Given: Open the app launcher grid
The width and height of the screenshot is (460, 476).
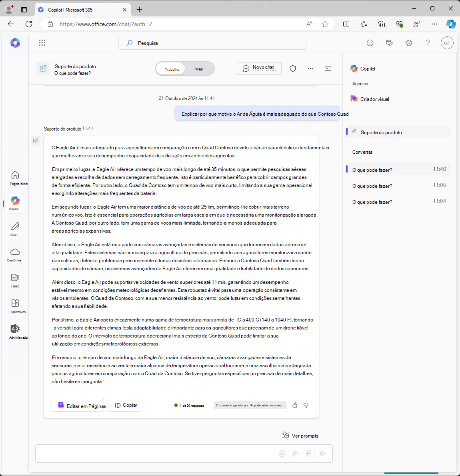Looking at the screenshot, I should pyautogui.click(x=42, y=43).
